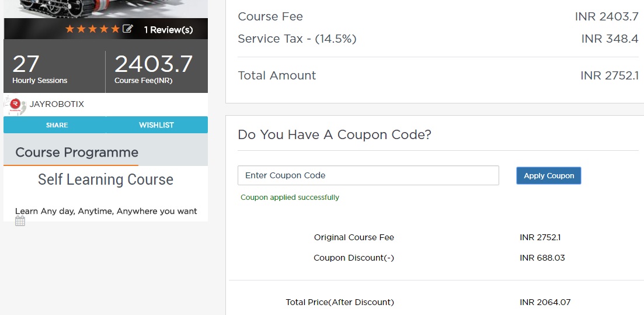Click the JAYROBOTIX logo icon
Screen dimensions: 644x315
pos(16,105)
